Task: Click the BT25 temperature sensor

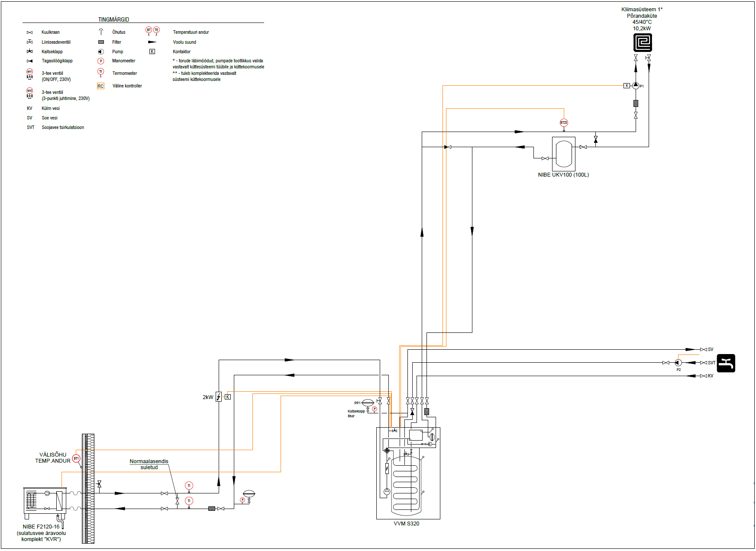Action: [564, 123]
